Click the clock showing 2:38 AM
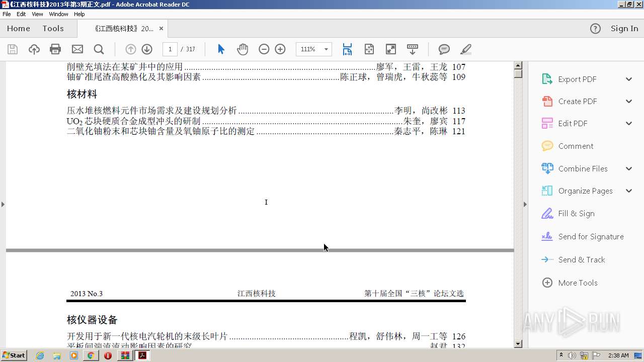 coord(618,355)
